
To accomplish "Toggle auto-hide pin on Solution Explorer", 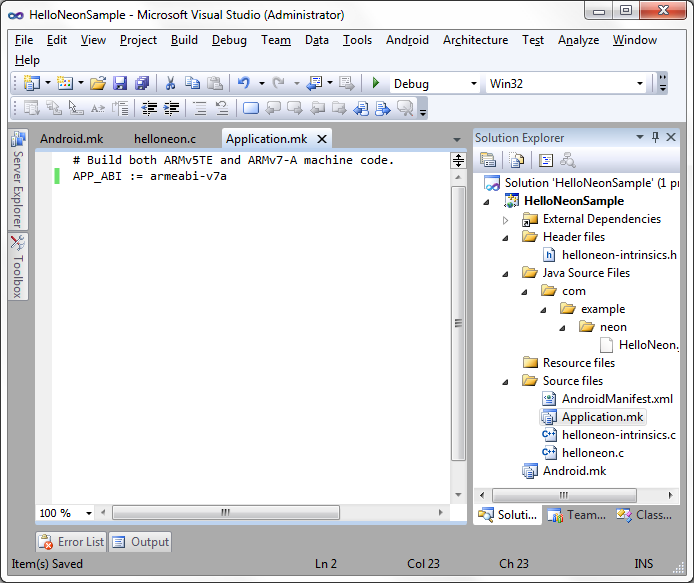I will (655, 137).
